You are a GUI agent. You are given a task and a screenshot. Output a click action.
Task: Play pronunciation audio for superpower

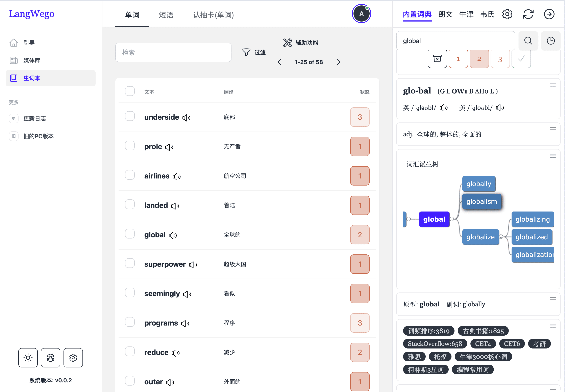click(x=193, y=265)
